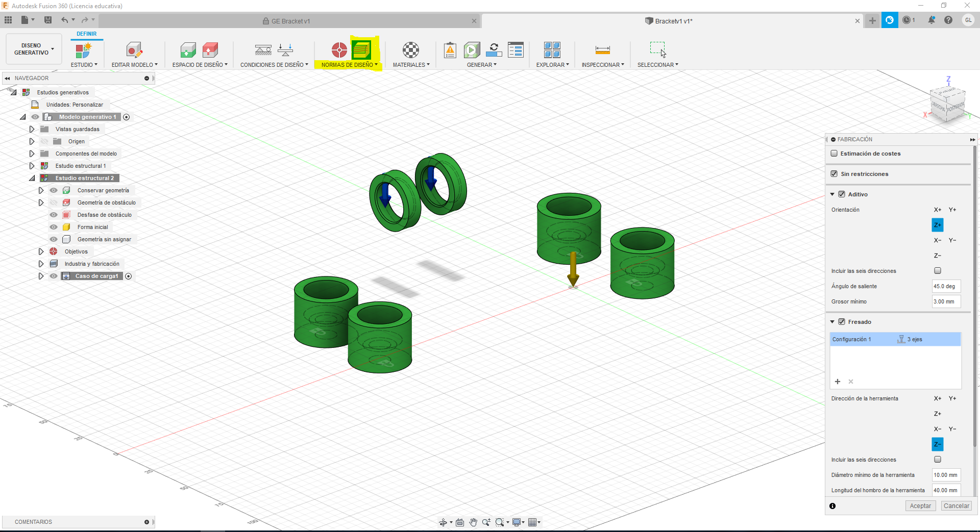The width and height of the screenshot is (980, 532).
Task: Open the ESTUDIO dropdown menu
Action: point(84,65)
